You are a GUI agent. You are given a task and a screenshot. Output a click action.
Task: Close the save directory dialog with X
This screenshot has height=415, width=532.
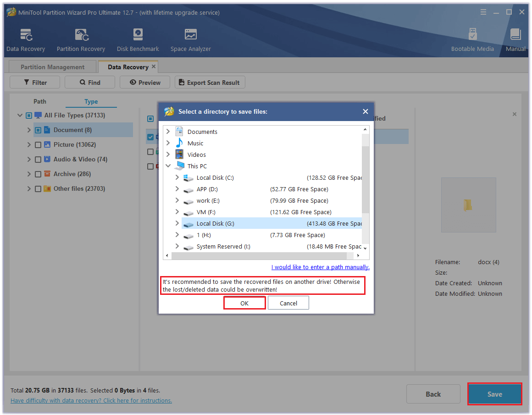pyautogui.click(x=366, y=111)
